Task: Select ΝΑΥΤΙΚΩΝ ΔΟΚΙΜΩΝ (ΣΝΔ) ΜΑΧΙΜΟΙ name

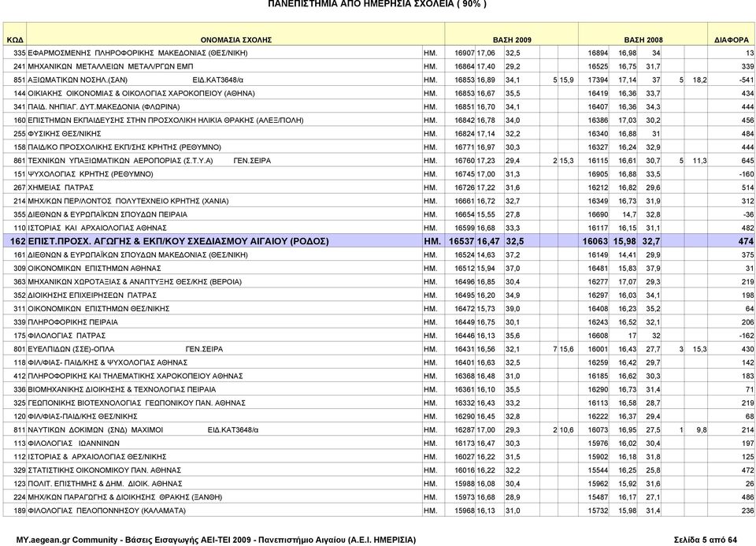Action: pos(95,431)
